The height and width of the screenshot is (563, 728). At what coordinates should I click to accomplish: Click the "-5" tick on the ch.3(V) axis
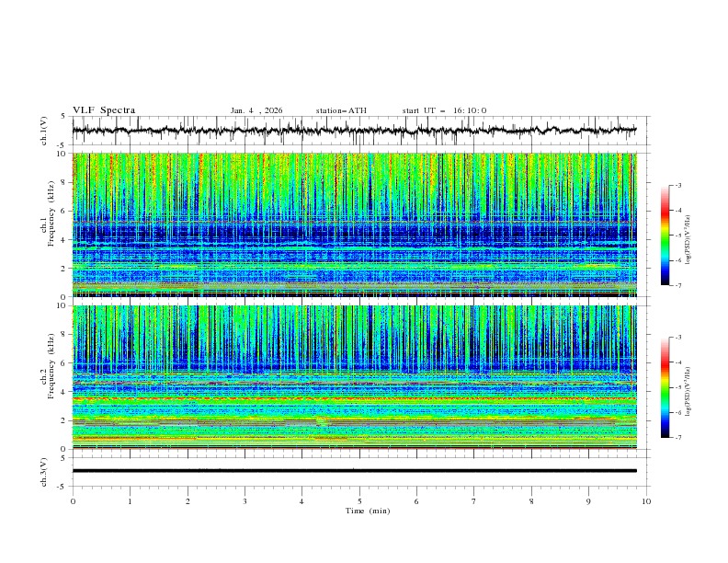coord(63,487)
